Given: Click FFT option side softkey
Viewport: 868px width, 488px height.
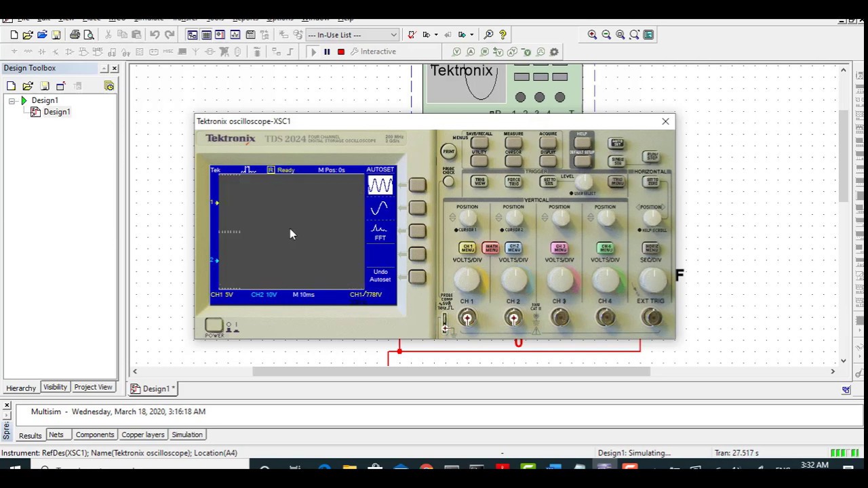Looking at the screenshot, I should [417, 230].
